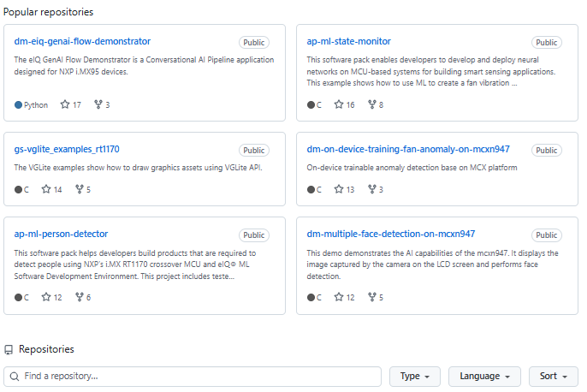Click star icon on dm-eiq-genai-flow-demonstrator

point(65,104)
